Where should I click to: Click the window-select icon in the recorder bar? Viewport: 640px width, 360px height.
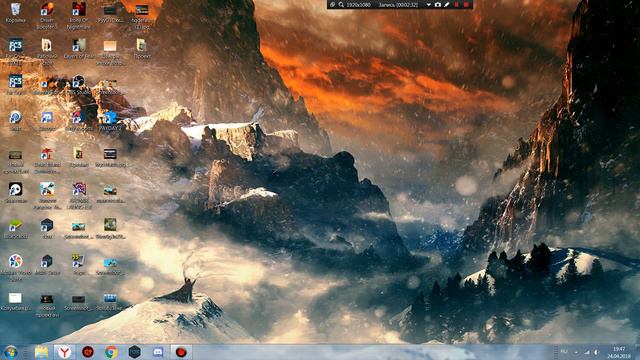point(332,5)
